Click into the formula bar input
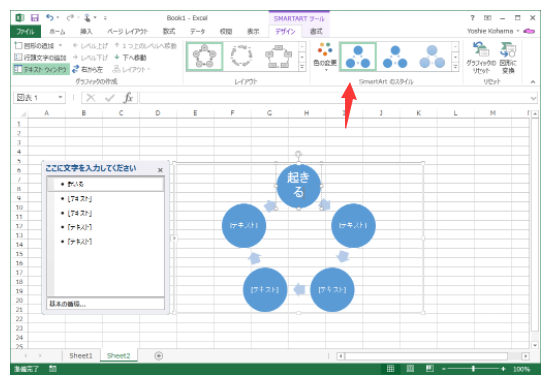 [x=335, y=98]
